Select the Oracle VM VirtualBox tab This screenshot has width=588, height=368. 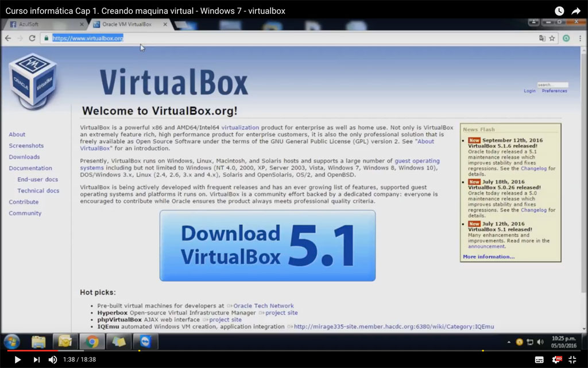(127, 24)
